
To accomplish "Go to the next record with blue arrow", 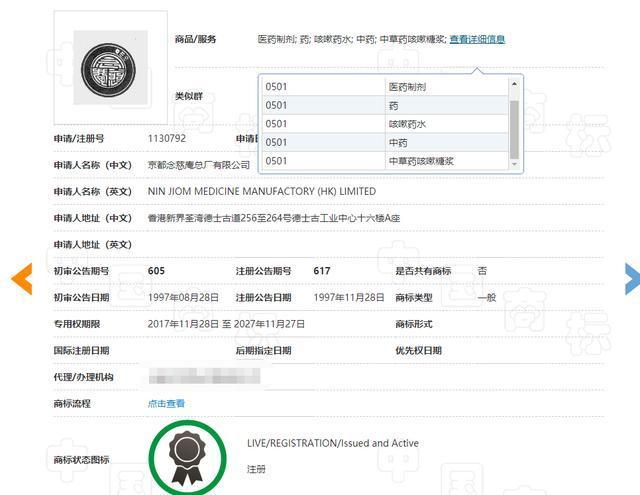I will tap(632, 279).
